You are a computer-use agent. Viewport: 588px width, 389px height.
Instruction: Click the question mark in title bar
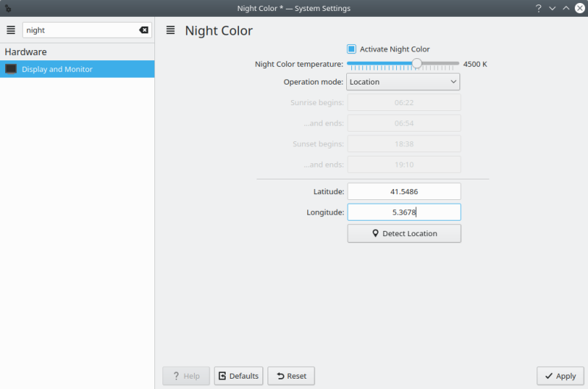pos(538,8)
